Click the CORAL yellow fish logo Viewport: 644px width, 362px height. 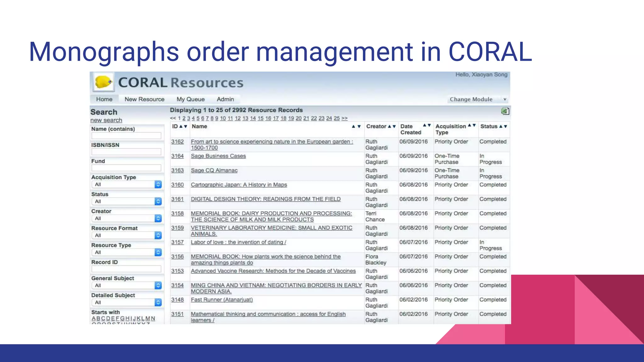tap(104, 82)
